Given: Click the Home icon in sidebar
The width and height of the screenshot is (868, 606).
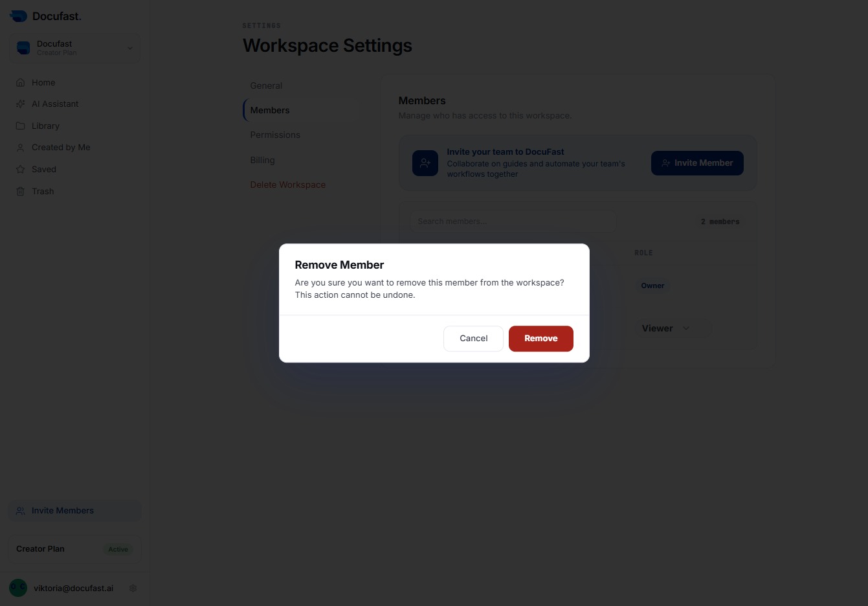Looking at the screenshot, I should click(20, 83).
